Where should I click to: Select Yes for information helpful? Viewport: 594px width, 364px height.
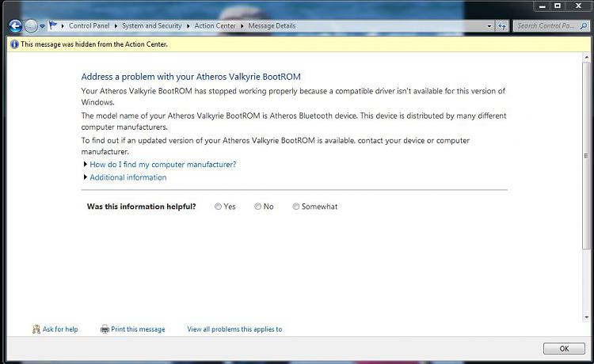click(218, 207)
